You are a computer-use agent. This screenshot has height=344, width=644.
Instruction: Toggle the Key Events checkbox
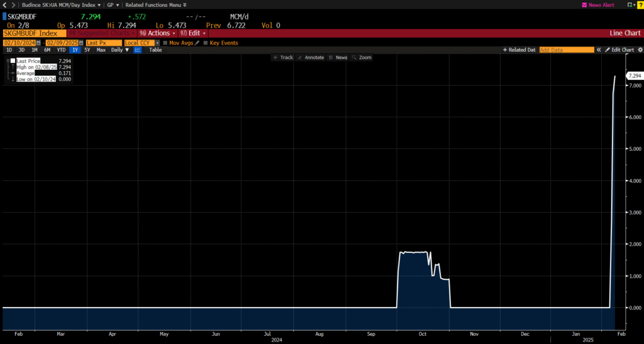pyautogui.click(x=205, y=42)
